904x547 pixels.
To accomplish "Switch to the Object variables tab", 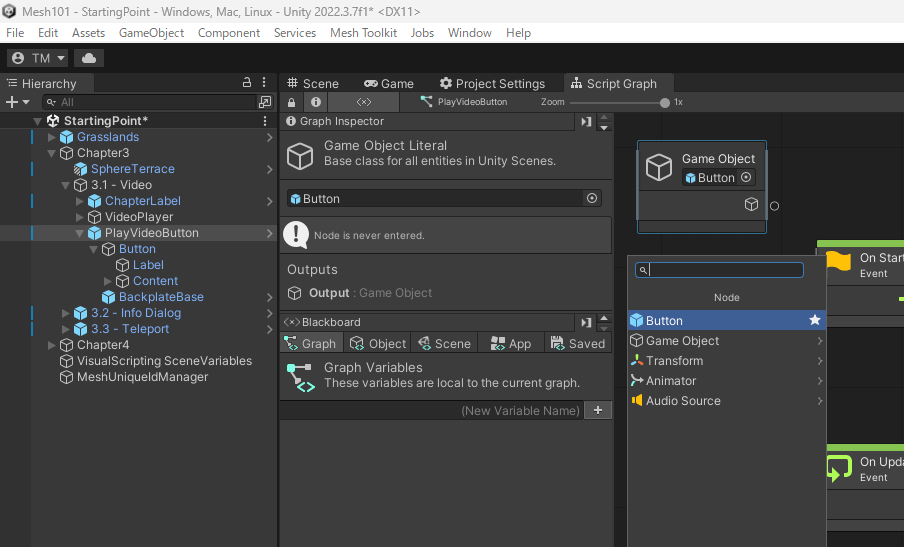I will pos(378,344).
